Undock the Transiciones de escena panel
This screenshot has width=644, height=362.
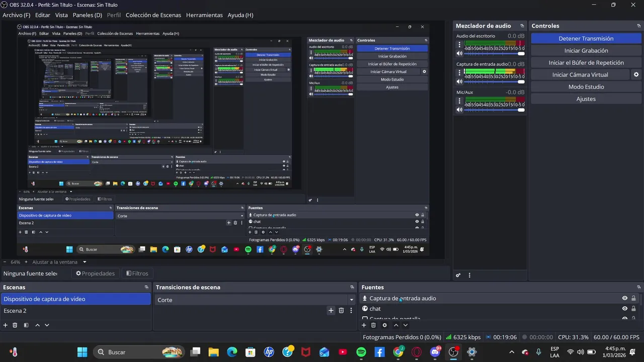pos(352,287)
